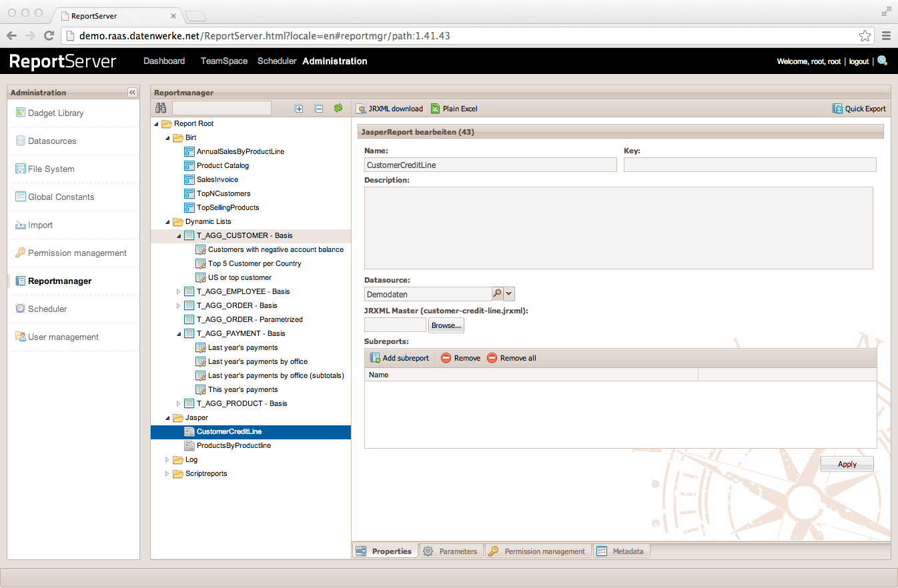Expand the Scriptreports folder arrow
898x588 pixels.
[x=168, y=473]
